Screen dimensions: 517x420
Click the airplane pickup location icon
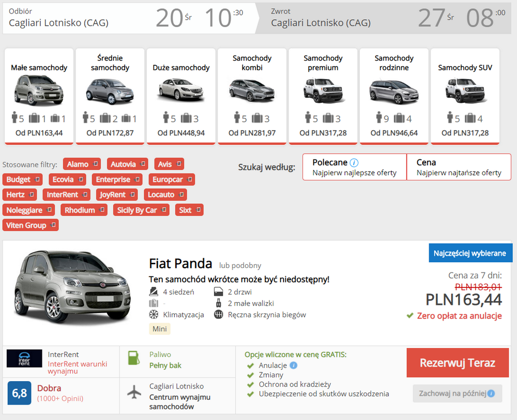point(134,392)
